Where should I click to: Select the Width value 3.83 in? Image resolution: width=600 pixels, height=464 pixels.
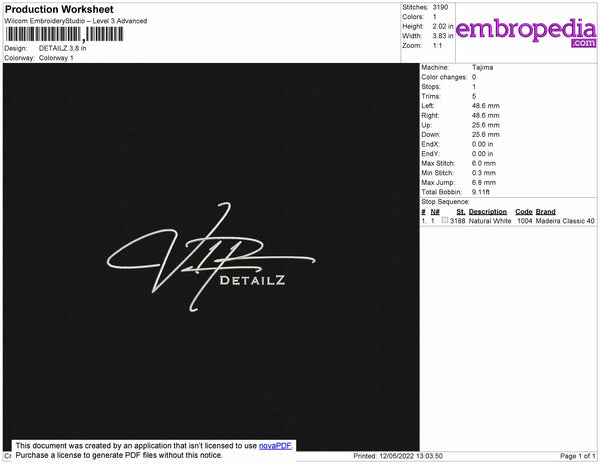point(443,36)
